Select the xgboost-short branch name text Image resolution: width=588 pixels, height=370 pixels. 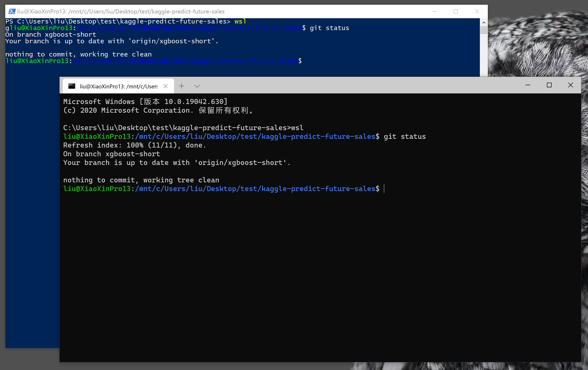pos(133,153)
